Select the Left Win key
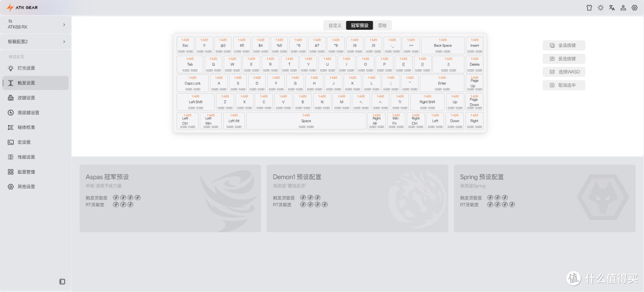 coord(210,121)
